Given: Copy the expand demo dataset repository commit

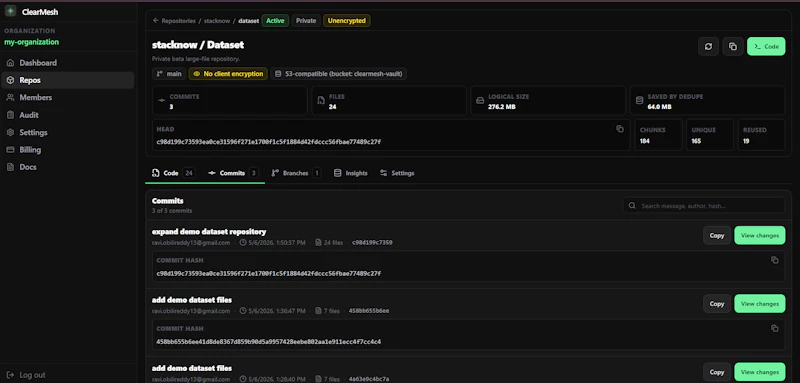Looking at the screenshot, I should click(717, 236).
